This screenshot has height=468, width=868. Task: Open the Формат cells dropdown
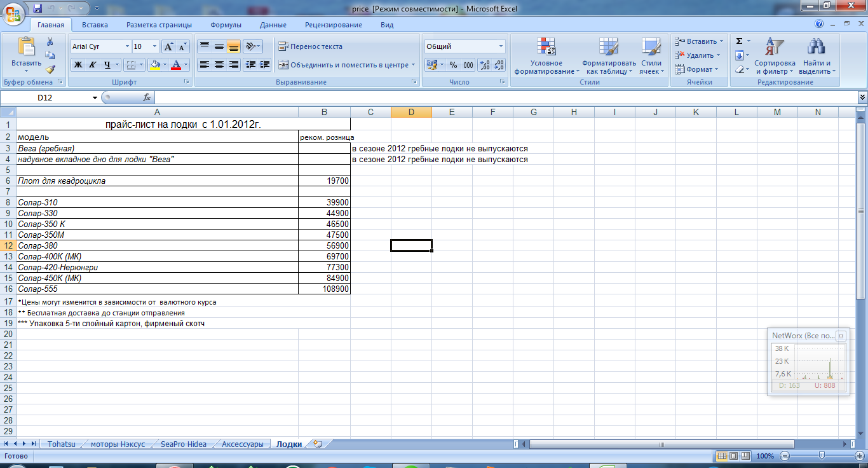pos(696,69)
